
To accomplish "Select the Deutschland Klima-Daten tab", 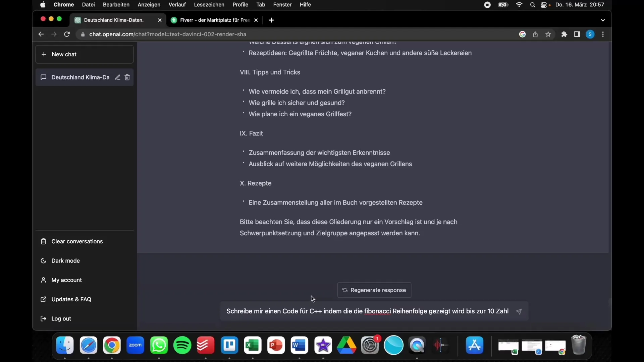I will pyautogui.click(x=116, y=19).
